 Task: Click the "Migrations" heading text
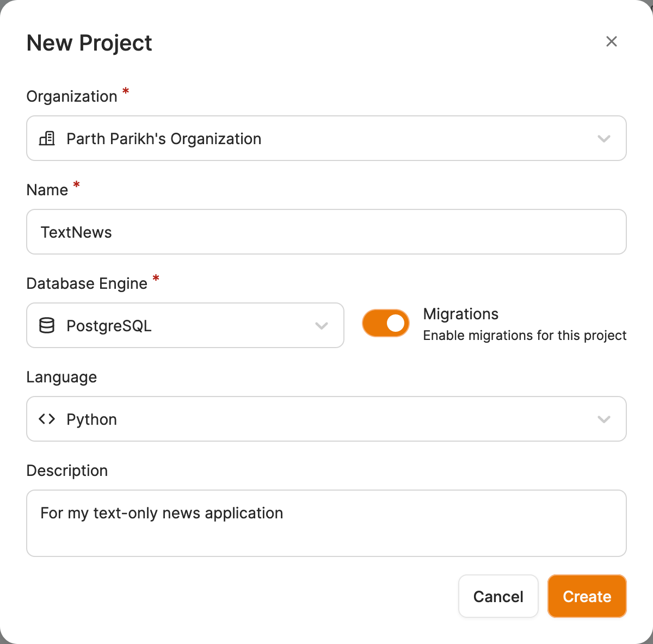point(461,314)
